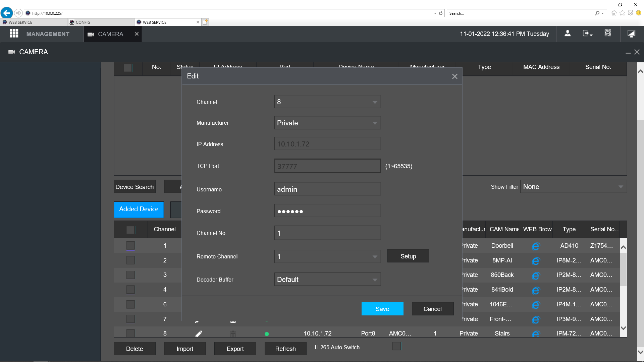Screen dimensions: 644x362
Task: Switch to the CONFIG browser tab
Action: [101, 22]
